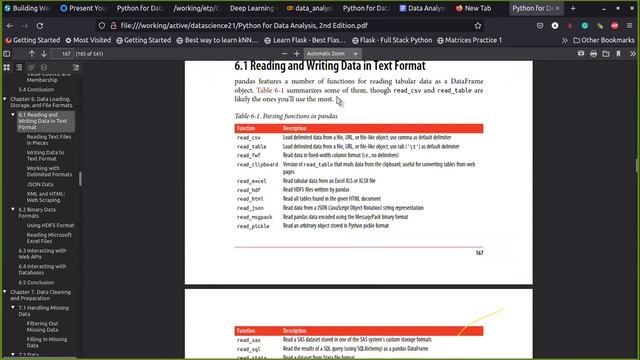Show document outline in sidebar

click(x=19, y=67)
